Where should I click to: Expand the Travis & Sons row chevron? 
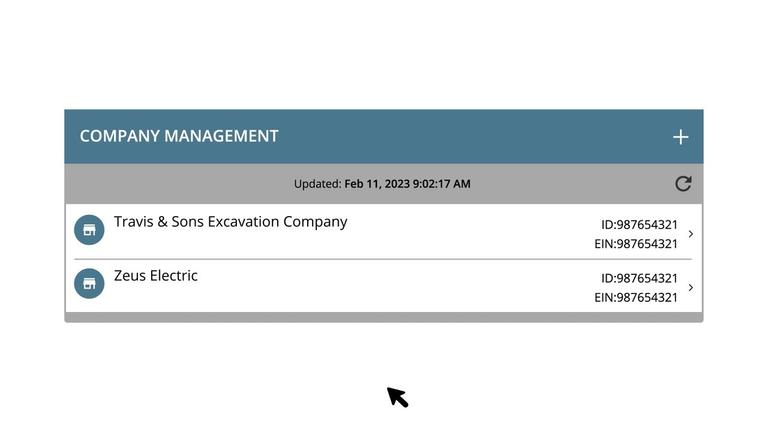691,234
